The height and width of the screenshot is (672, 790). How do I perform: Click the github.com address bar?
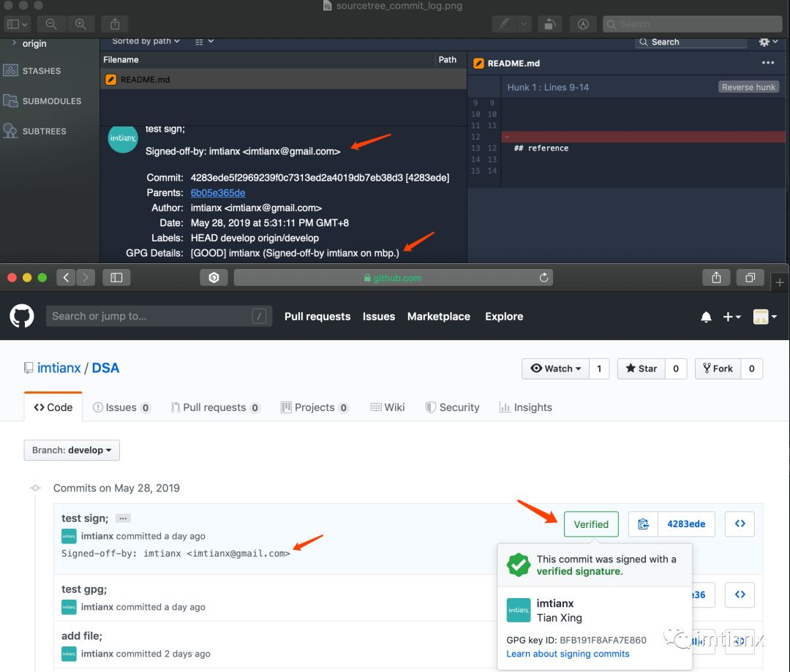pyautogui.click(x=393, y=278)
